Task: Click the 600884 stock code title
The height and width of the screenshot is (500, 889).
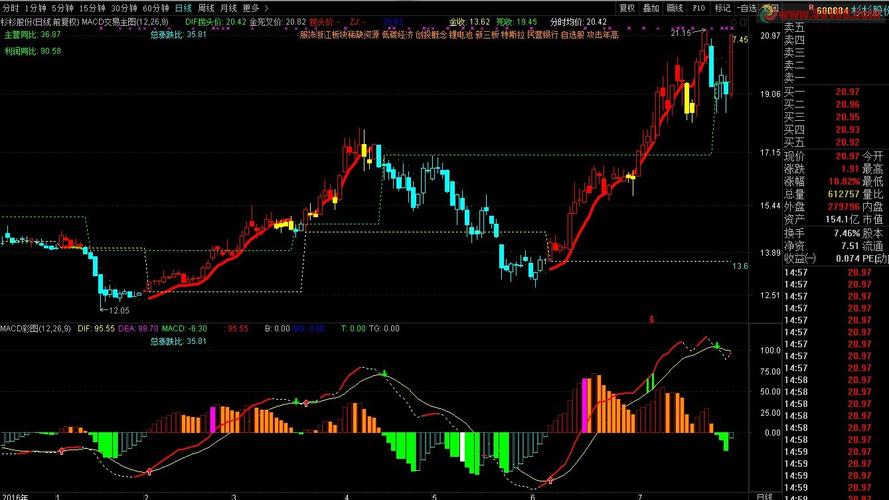Action: 833,11
